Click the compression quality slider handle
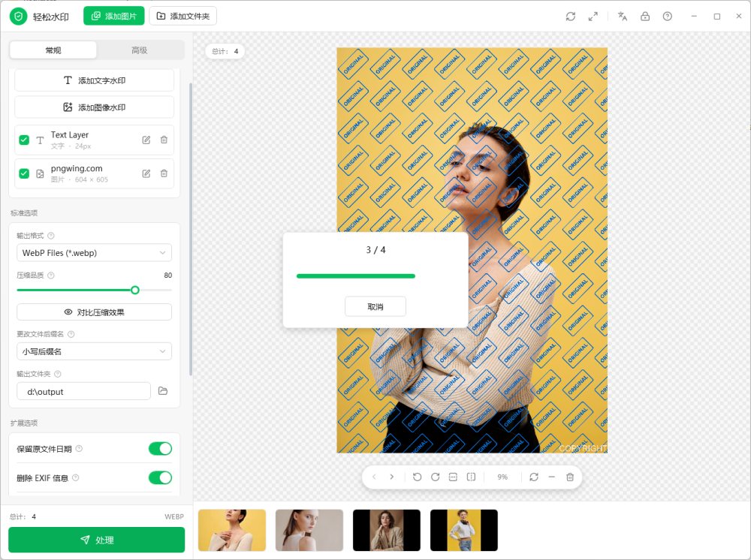 (x=135, y=290)
